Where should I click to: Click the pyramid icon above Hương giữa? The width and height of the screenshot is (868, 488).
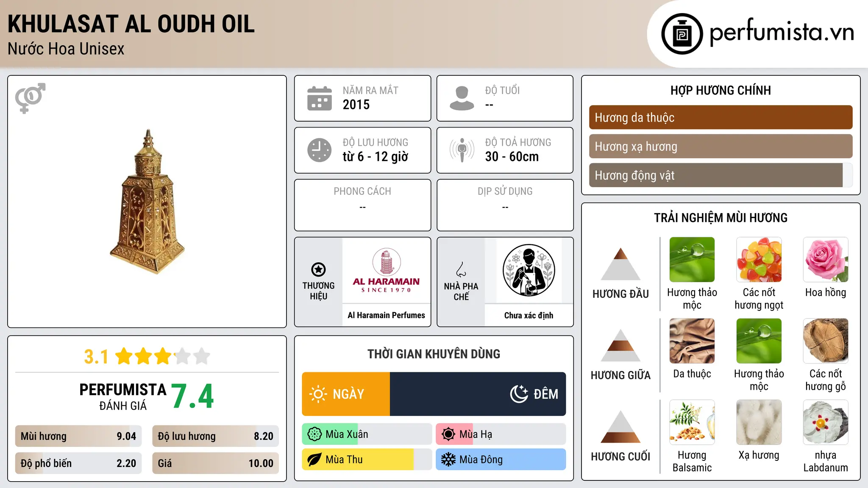(x=620, y=345)
